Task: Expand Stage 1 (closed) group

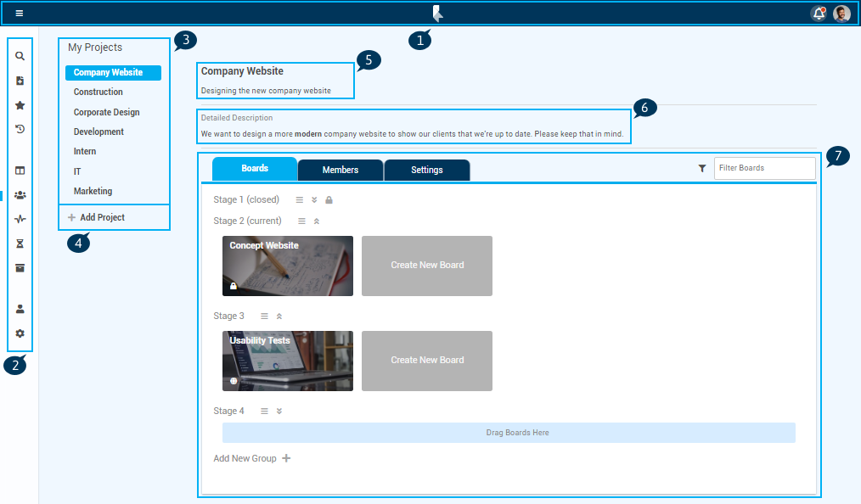Action: (314, 200)
